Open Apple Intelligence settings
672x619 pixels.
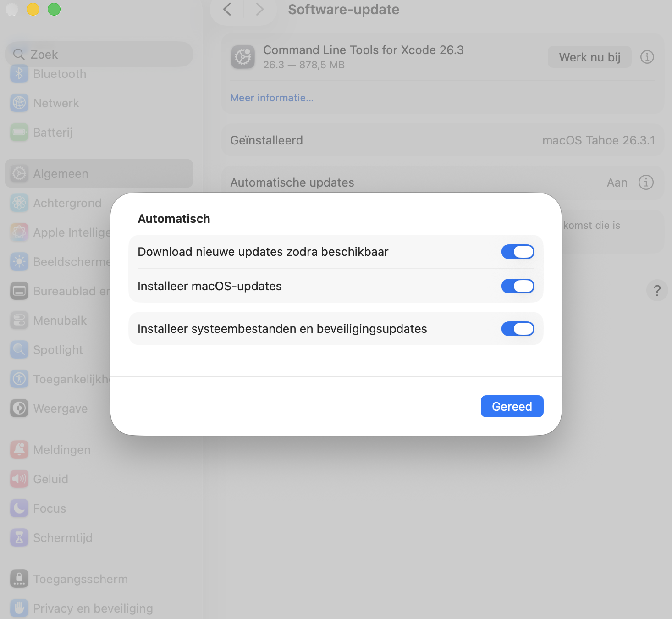[x=69, y=232]
